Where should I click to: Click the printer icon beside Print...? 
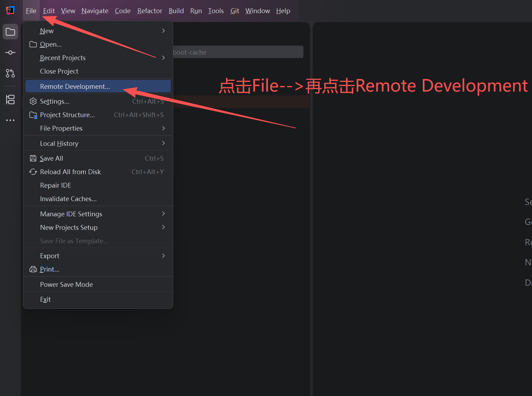pos(33,269)
